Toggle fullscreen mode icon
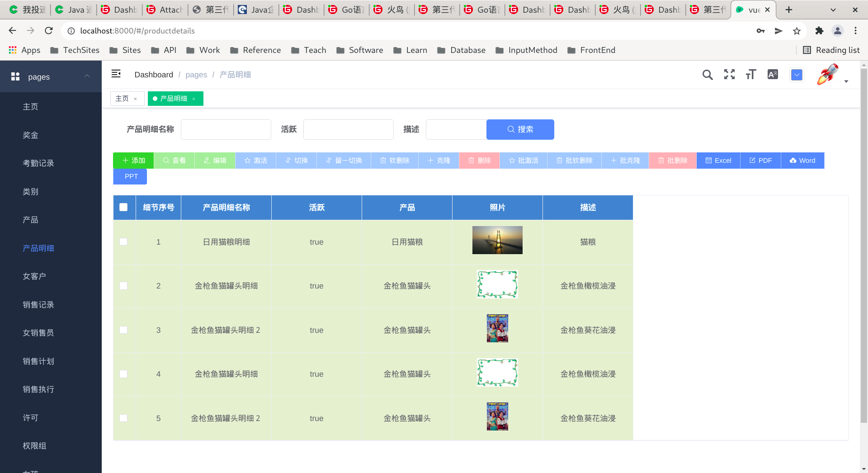 click(x=729, y=75)
